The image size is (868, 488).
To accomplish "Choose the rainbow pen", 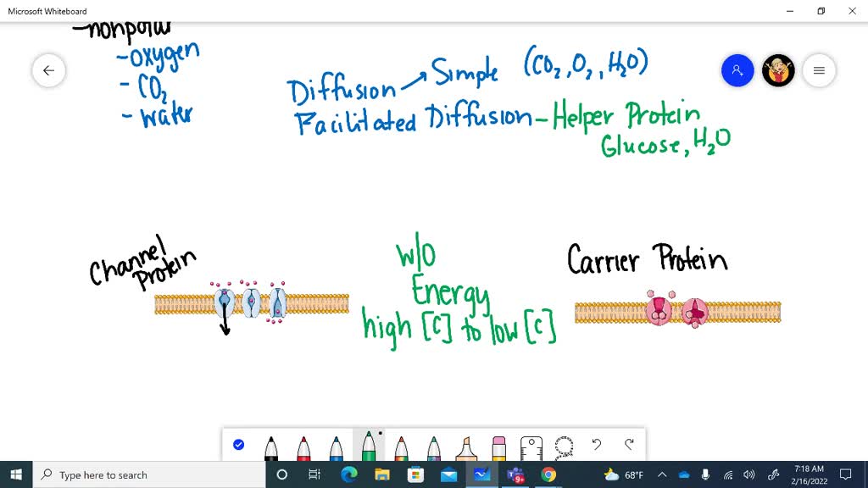I will [401, 447].
